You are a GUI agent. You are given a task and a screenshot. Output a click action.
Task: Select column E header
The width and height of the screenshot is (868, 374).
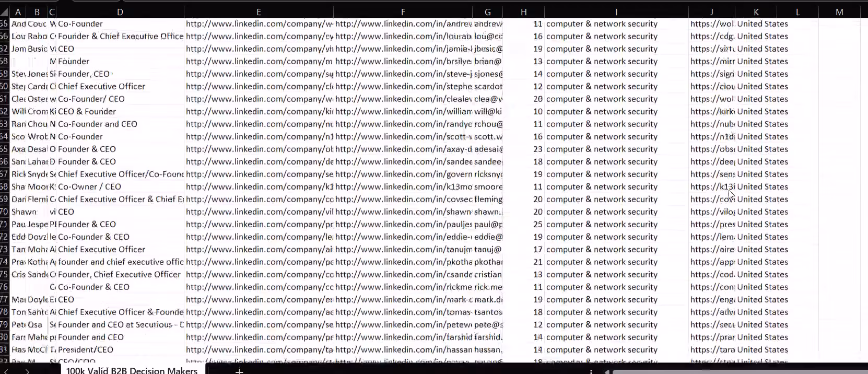click(x=259, y=12)
